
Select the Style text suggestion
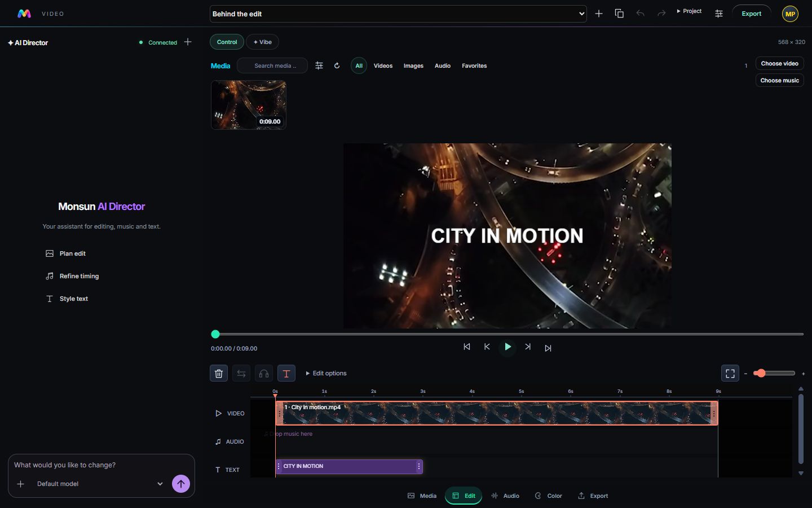click(x=67, y=299)
